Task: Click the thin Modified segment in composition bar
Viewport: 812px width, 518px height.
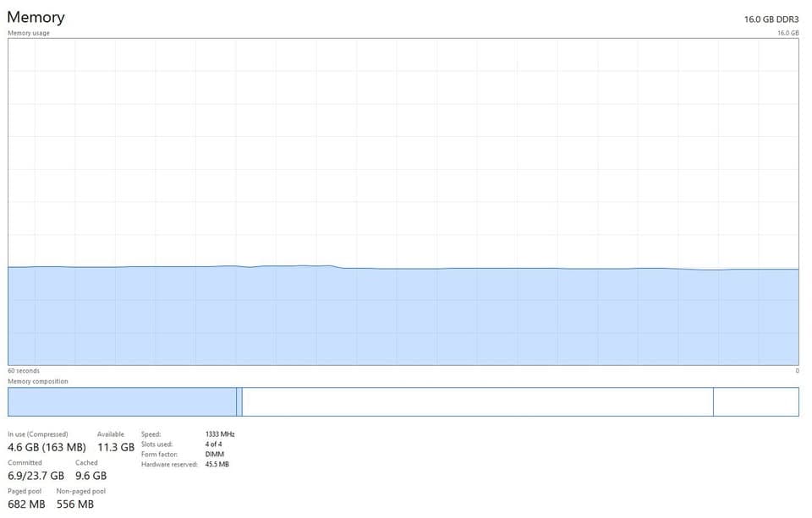Action: tap(239, 402)
